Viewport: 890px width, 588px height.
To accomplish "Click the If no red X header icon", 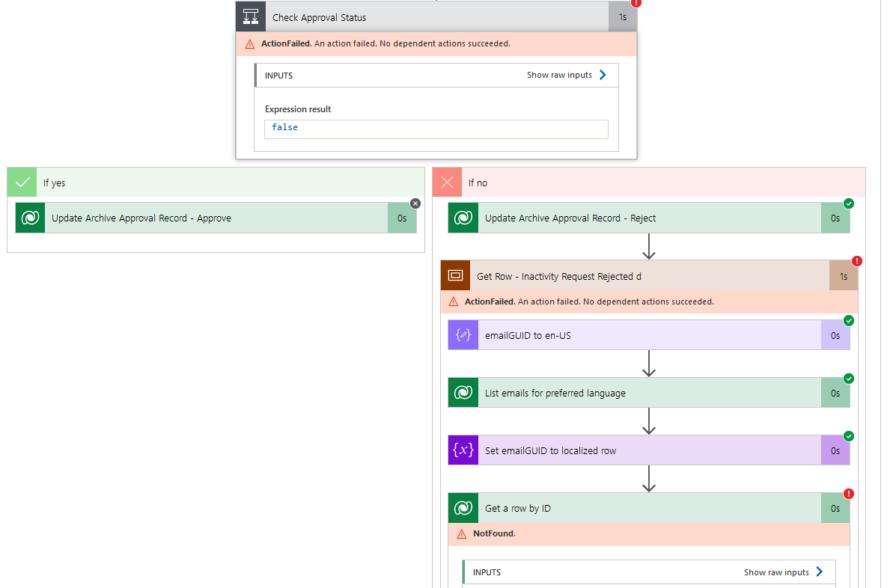I will (446, 182).
